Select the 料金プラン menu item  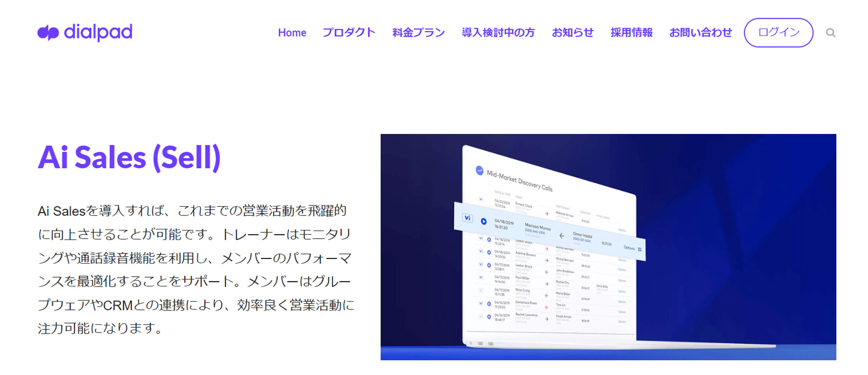click(x=419, y=33)
